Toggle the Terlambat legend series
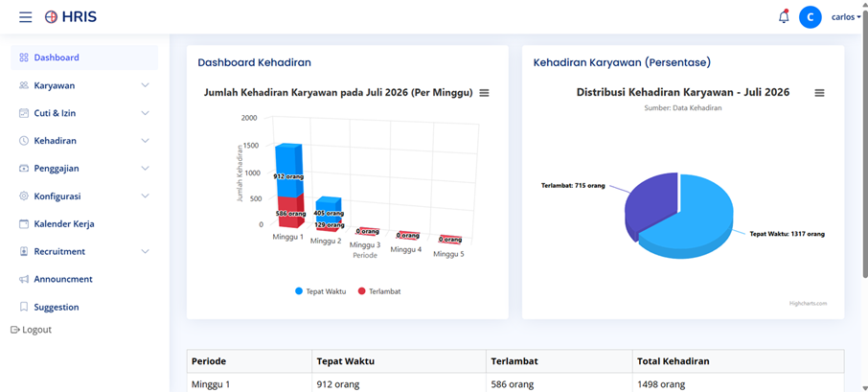This screenshot has width=868, height=392. [379, 291]
